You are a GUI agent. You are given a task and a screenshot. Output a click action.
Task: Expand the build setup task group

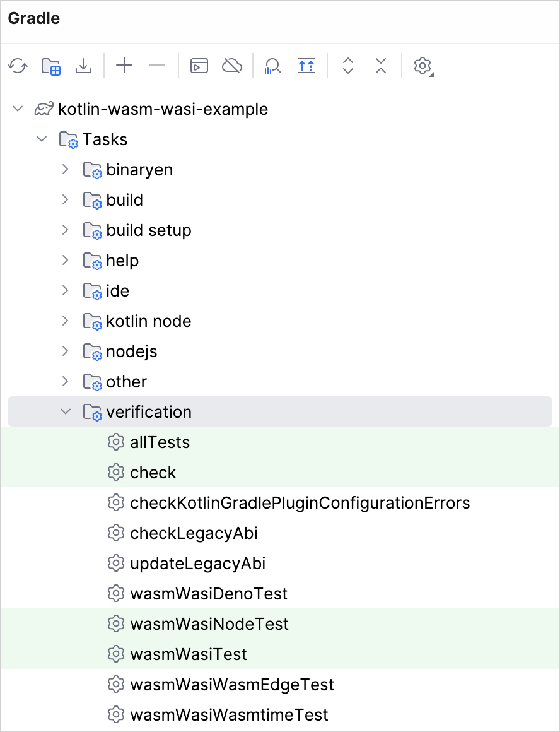(66, 230)
